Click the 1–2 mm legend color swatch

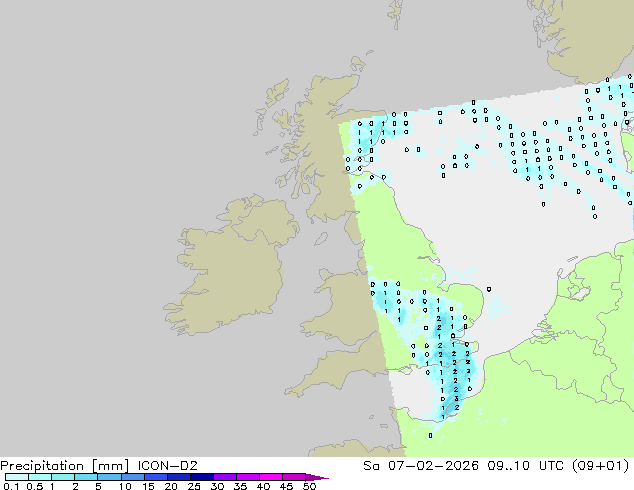click(x=63, y=477)
